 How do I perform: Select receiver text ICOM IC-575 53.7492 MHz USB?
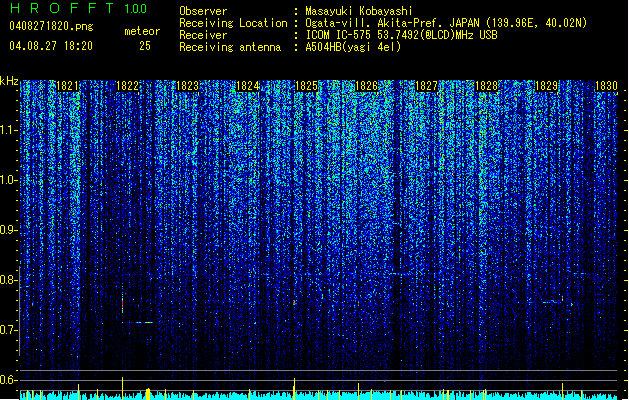(x=401, y=35)
